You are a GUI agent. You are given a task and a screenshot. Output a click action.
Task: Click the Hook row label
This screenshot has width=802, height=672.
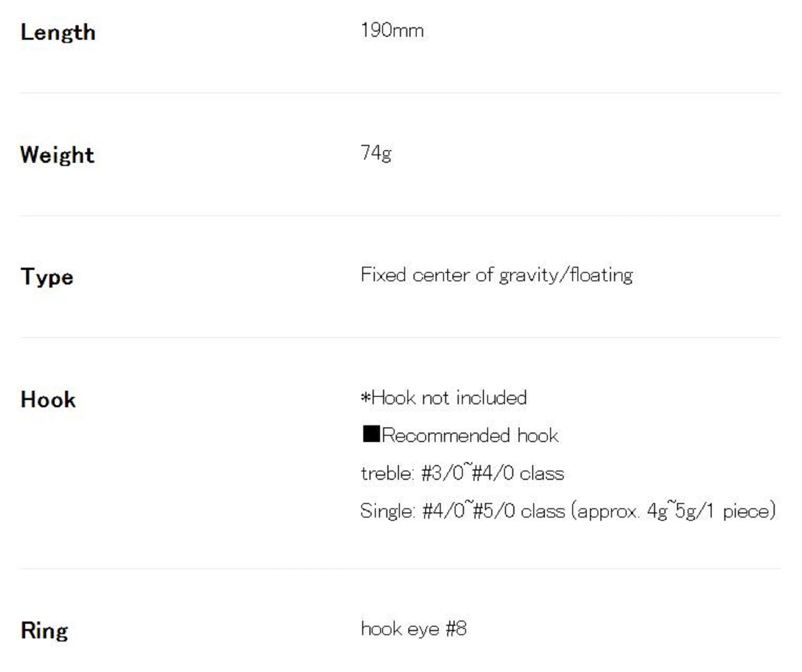tap(48, 400)
